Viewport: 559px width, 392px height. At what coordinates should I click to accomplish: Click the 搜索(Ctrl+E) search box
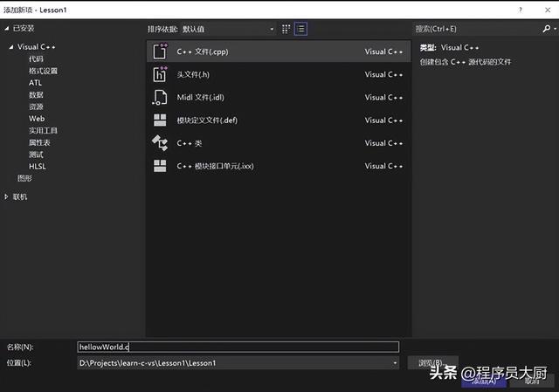(x=476, y=29)
